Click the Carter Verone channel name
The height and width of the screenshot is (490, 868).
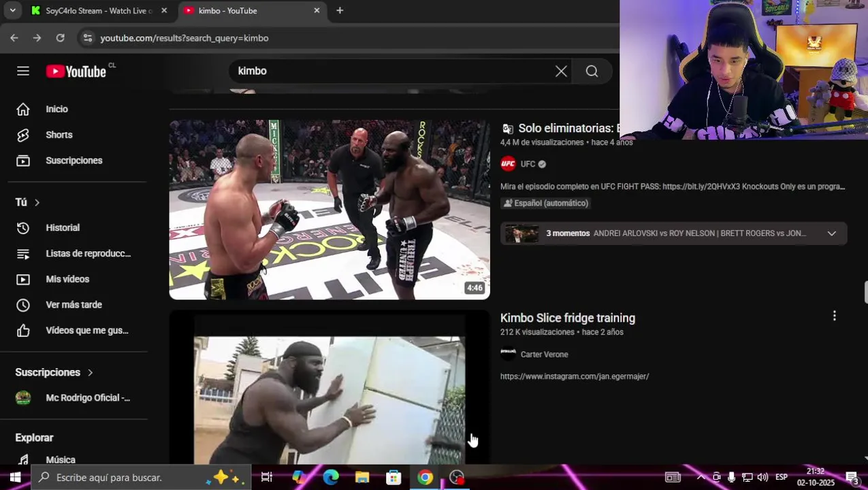pyautogui.click(x=544, y=355)
